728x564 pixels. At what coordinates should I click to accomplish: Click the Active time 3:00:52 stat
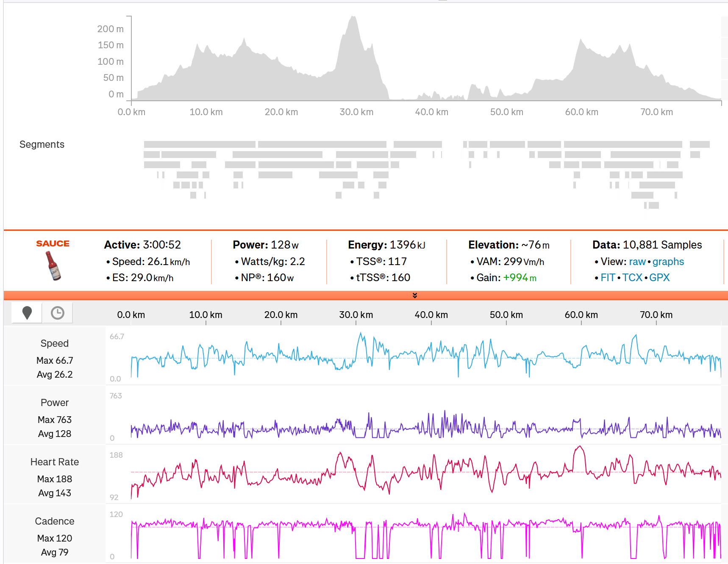(x=142, y=245)
